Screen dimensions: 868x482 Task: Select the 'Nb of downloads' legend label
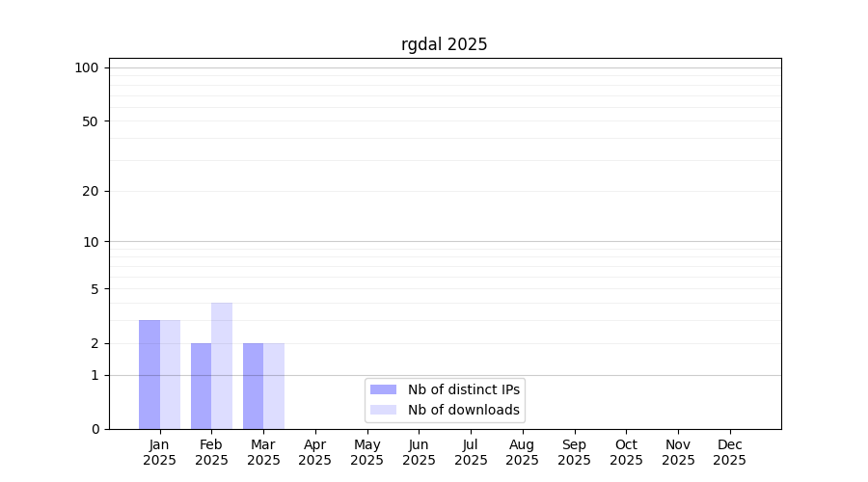click(463, 410)
